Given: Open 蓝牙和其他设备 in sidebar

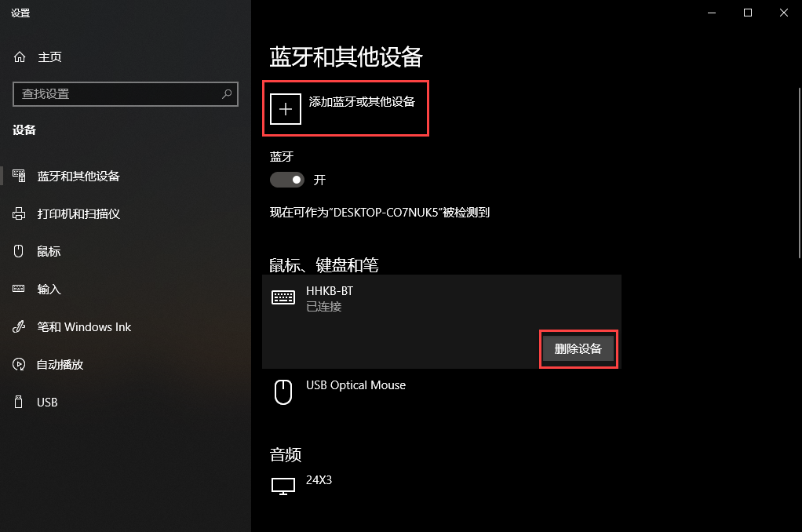Looking at the screenshot, I should click(x=78, y=176).
